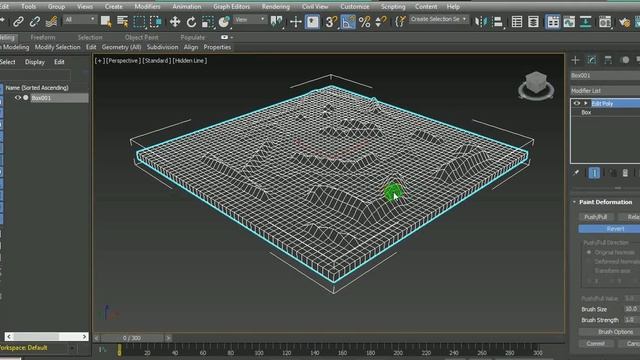Image resolution: width=640 pixels, height=360 pixels.
Task: Open Create Selection Set dropdown
Action: [x=438, y=19]
